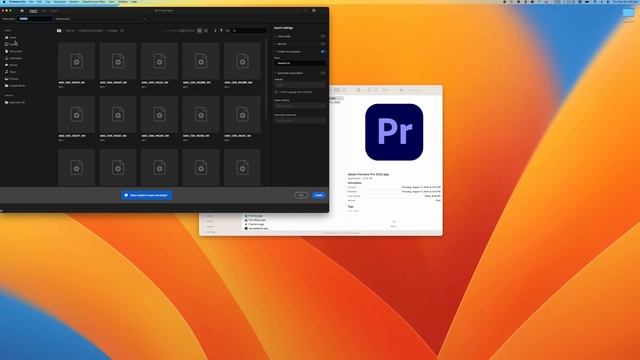Click the sequence Name field
Viewport: 640px width, 360px height.
[x=300, y=63]
